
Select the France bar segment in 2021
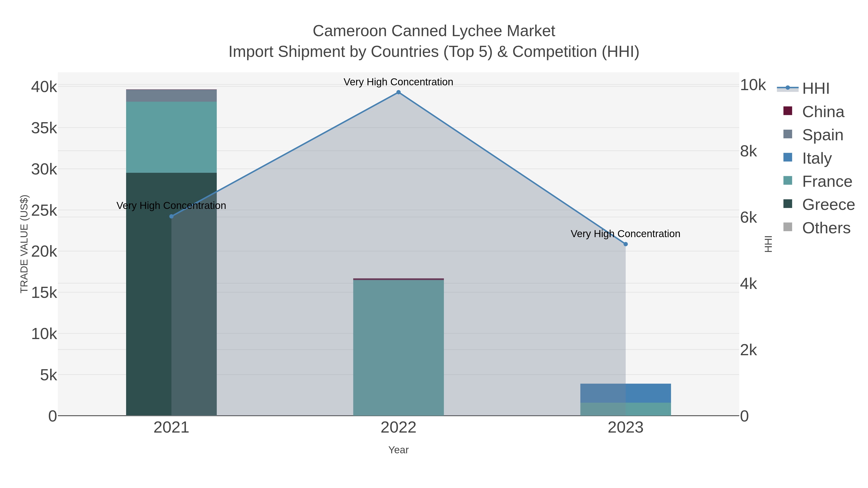[171, 137]
